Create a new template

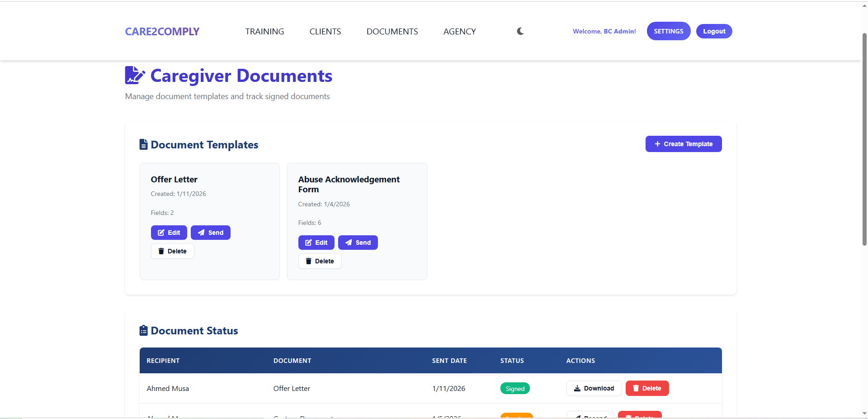(x=683, y=144)
